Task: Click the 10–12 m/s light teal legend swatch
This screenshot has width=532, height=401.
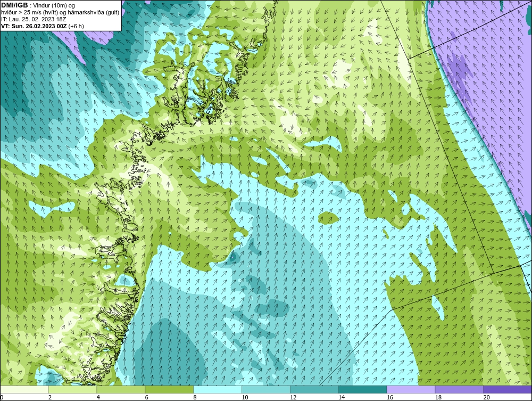Action: point(266,389)
